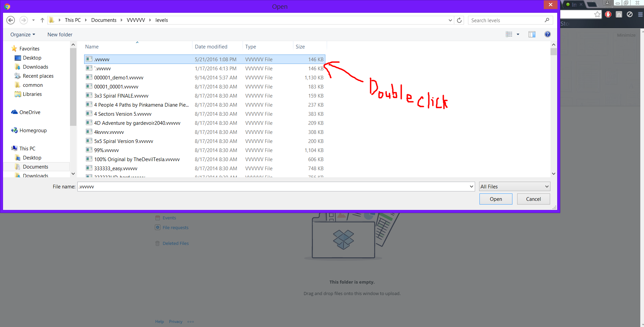The height and width of the screenshot is (327, 644).
Task: Sort by Date modified column header
Action: pos(211,47)
